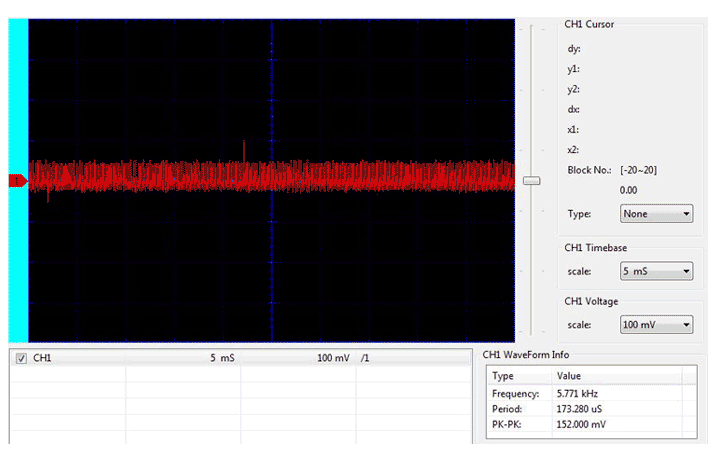This screenshot has height=456, width=717.
Task: Click the Block No. 0.00 value
Action: 629,190
